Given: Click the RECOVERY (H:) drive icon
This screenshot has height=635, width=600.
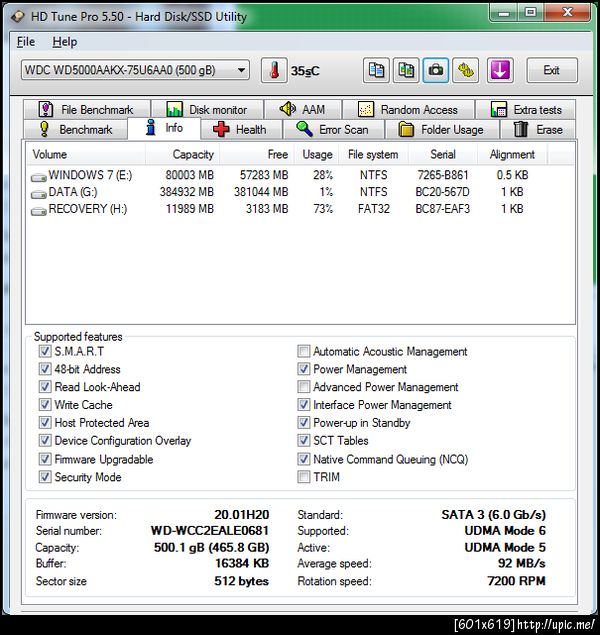Looking at the screenshot, I should coord(38,211).
